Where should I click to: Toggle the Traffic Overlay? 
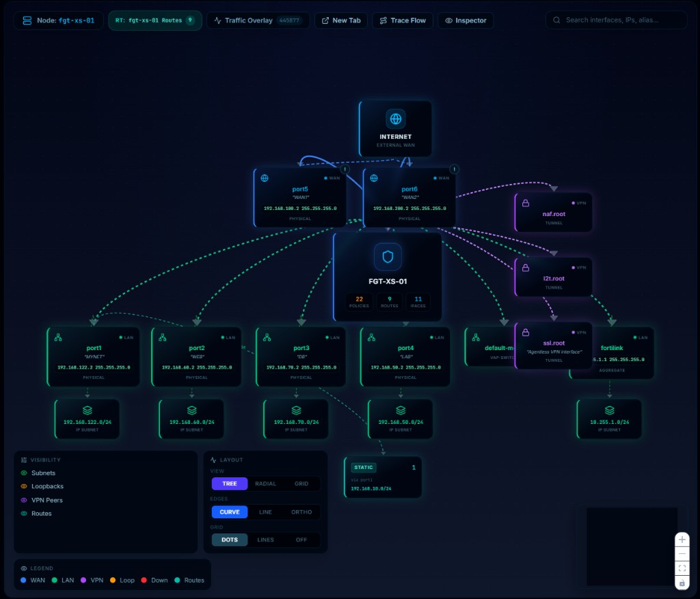(258, 21)
